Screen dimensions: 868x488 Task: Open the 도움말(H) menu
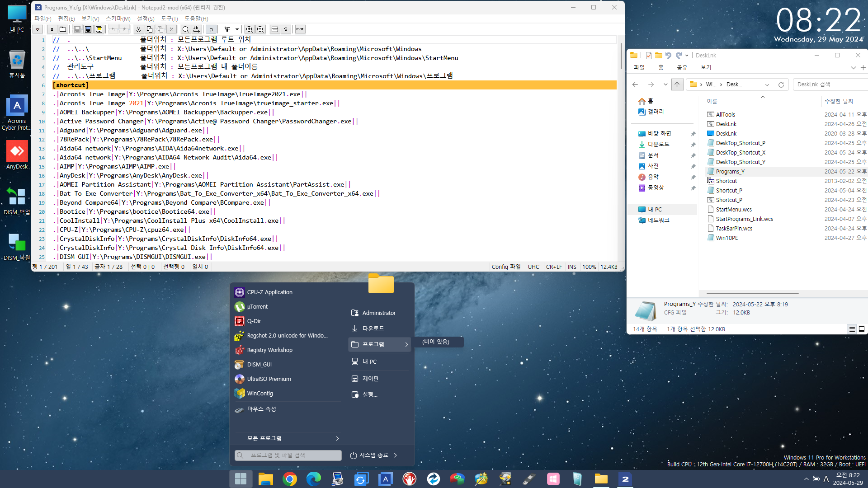pos(196,19)
